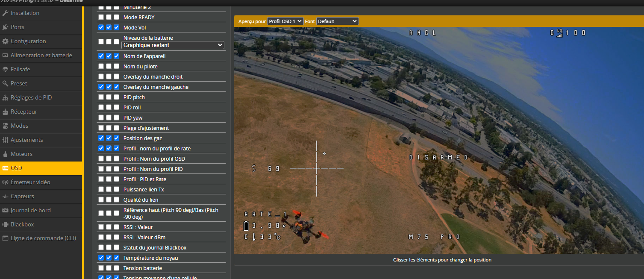Click the Moteurs icon in sidebar

click(6, 154)
